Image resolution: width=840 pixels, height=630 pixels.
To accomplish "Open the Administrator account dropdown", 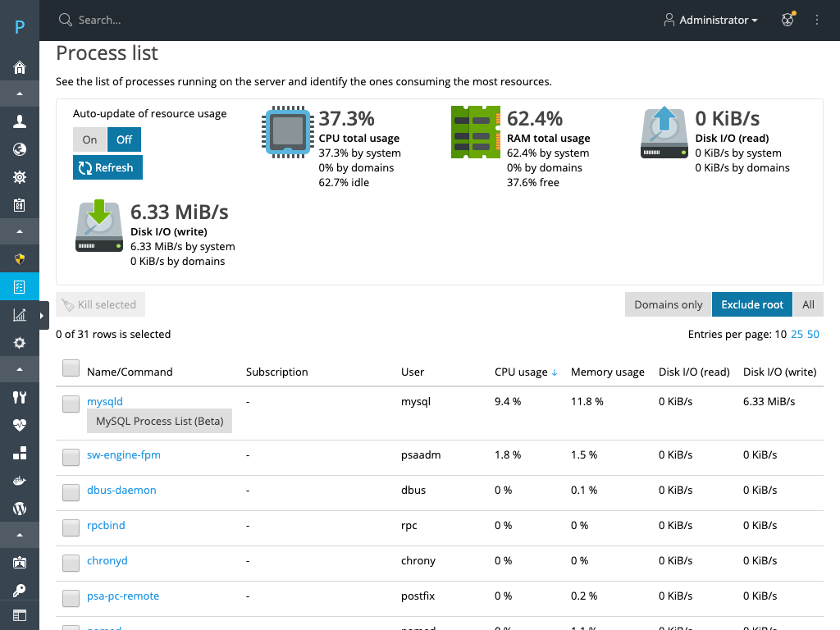I will click(x=710, y=20).
